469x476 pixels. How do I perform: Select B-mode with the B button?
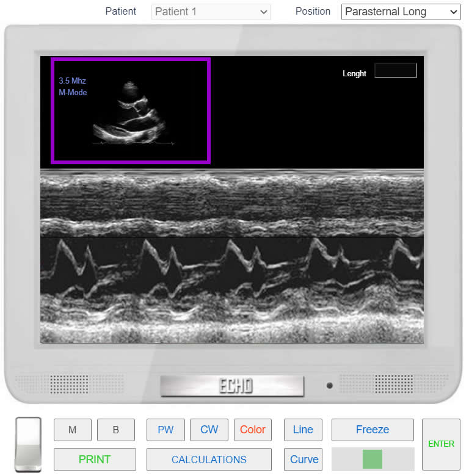[x=116, y=430]
